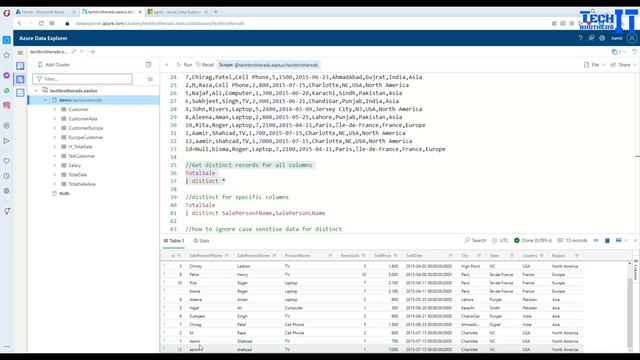Open the user account avatar
Viewport: 640px width, 360px height.
(x=632, y=38)
